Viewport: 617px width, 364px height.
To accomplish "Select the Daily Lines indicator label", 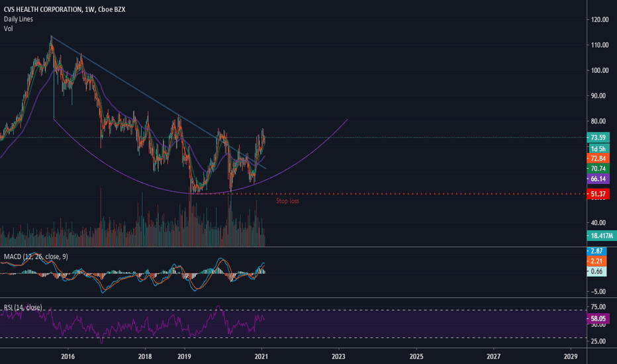I will coord(18,19).
